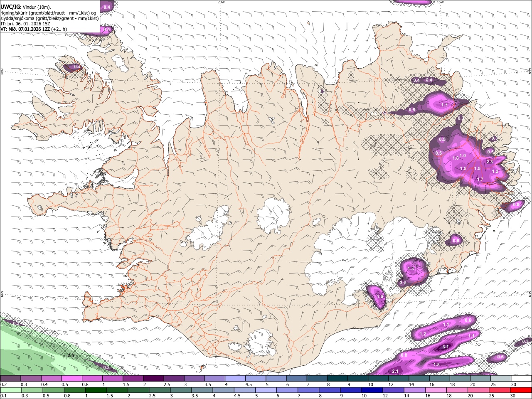Click the '3.1' precipitation value offshore
This screenshot has width=532, height=399.
446,347
